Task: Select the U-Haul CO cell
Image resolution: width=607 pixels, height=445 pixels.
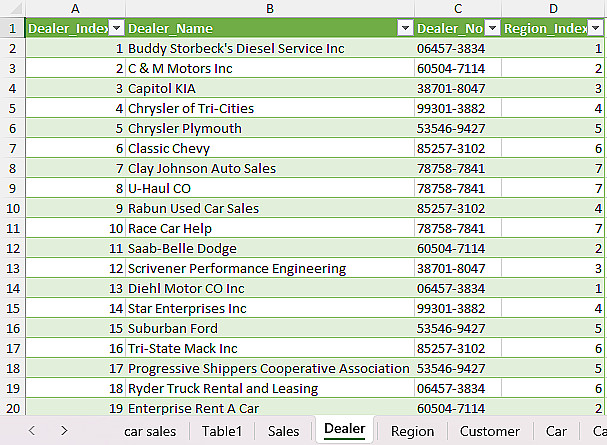Action: (x=270, y=188)
